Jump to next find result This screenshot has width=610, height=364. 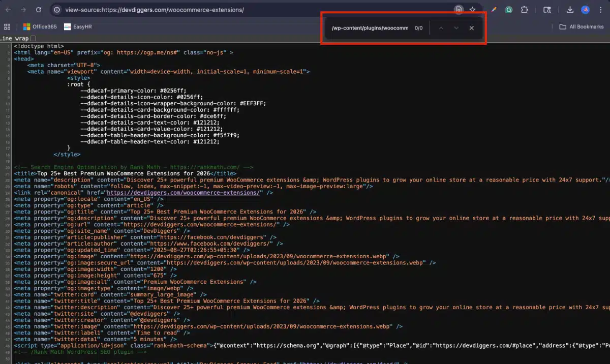(456, 28)
